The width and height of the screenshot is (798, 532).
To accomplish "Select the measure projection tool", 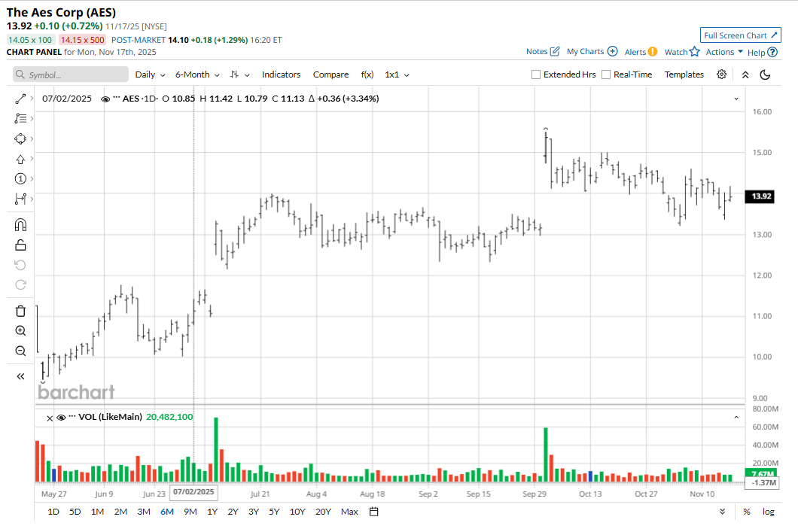I will (x=20, y=199).
